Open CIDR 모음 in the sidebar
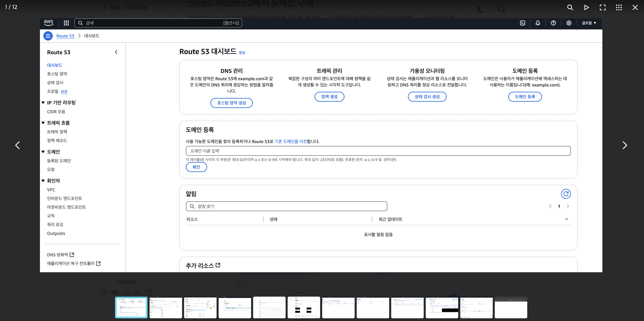The height and width of the screenshot is (321, 644). pos(56,112)
